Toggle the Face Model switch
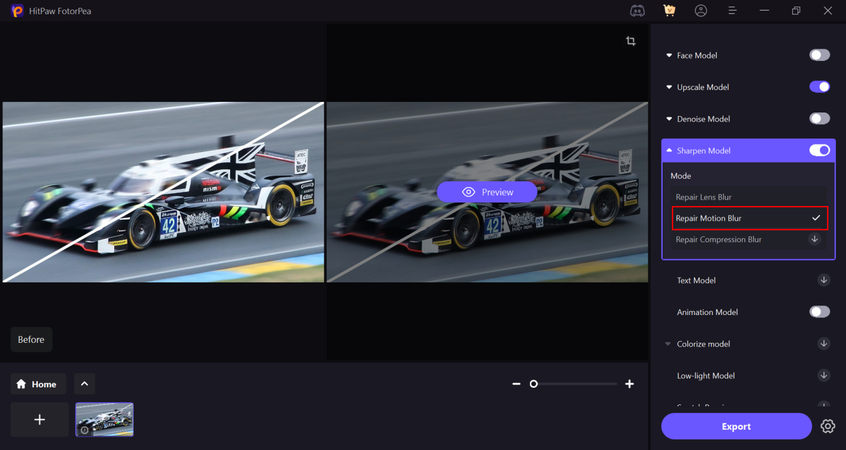 tap(819, 55)
